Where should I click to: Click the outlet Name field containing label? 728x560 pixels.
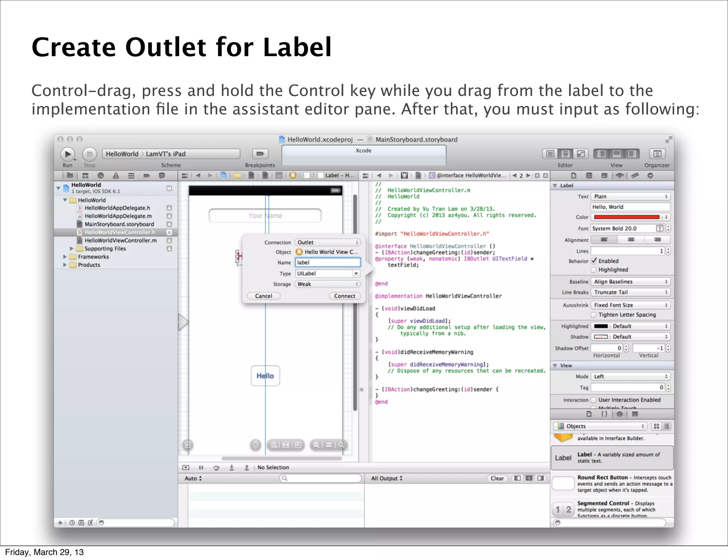(x=327, y=263)
